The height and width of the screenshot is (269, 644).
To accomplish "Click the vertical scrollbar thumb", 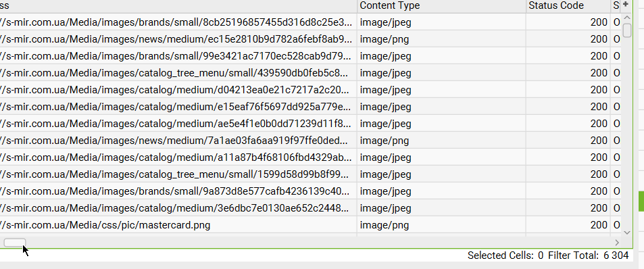I will pos(626,31).
